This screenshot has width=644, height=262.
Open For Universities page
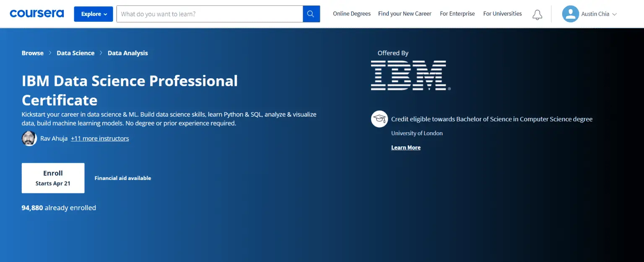click(502, 14)
